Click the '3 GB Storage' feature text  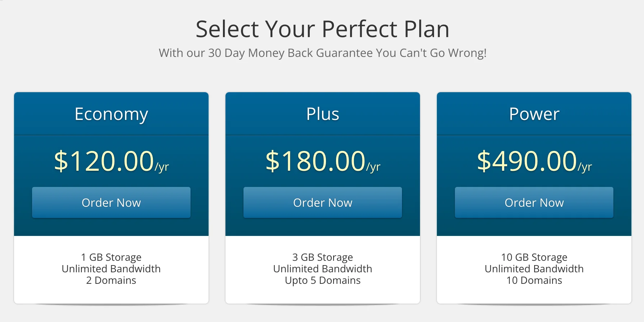[x=323, y=257]
